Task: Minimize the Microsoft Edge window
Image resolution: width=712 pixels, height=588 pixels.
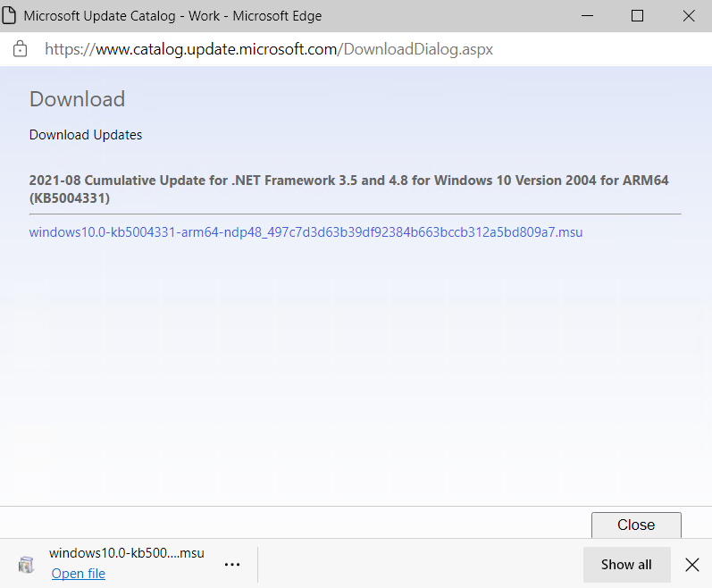Action: (588, 16)
